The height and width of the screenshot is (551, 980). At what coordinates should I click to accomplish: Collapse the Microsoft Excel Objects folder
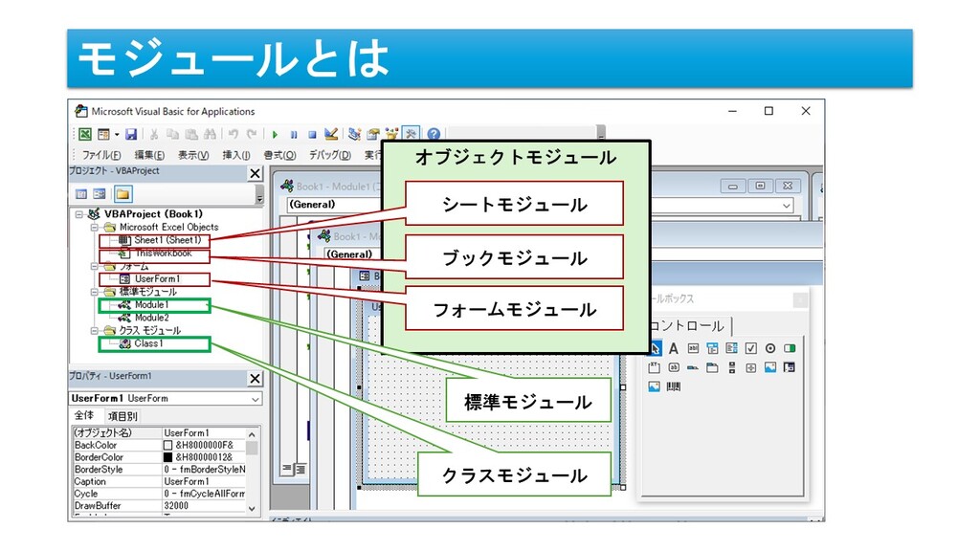(x=94, y=228)
